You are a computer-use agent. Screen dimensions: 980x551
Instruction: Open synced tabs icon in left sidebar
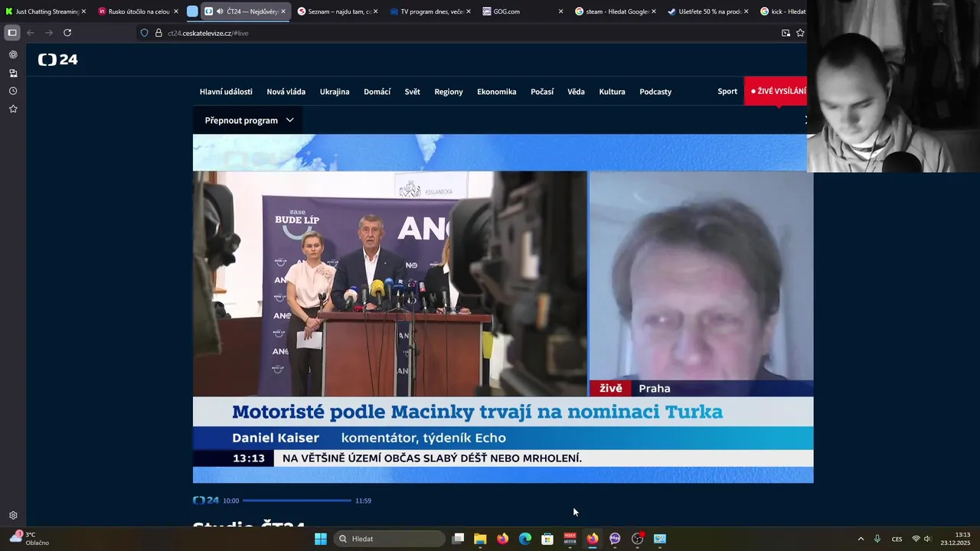tap(13, 73)
